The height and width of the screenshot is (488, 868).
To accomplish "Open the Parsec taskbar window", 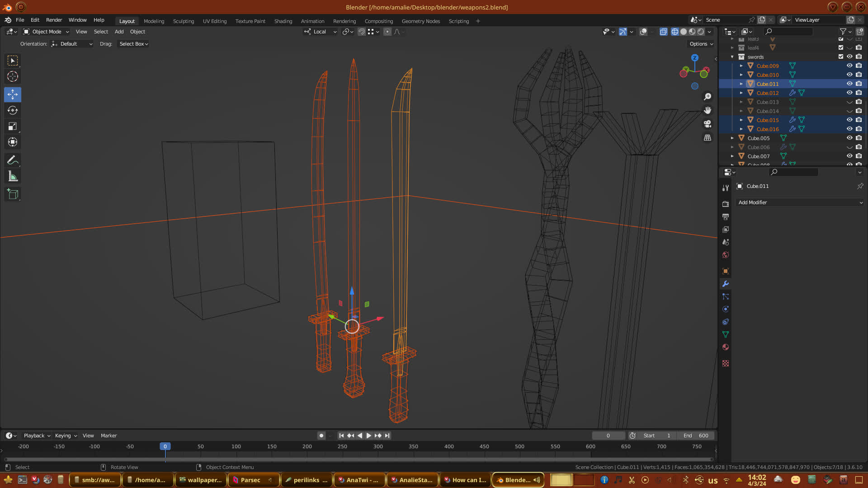I will click(x=250, y=480).
